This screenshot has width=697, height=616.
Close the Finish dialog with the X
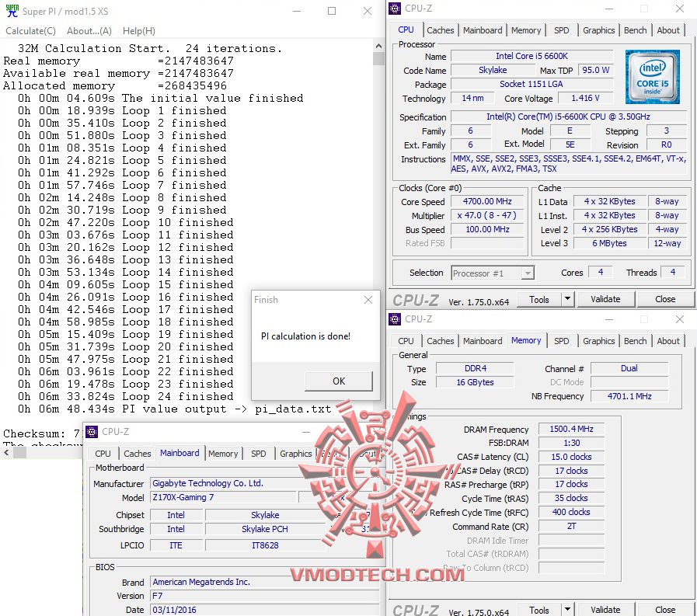point(368,300)
